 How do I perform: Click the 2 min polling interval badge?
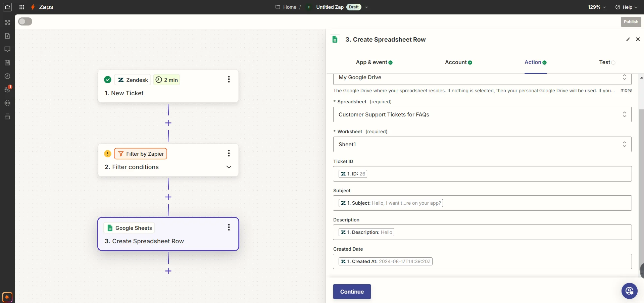[x=167, y=80]
